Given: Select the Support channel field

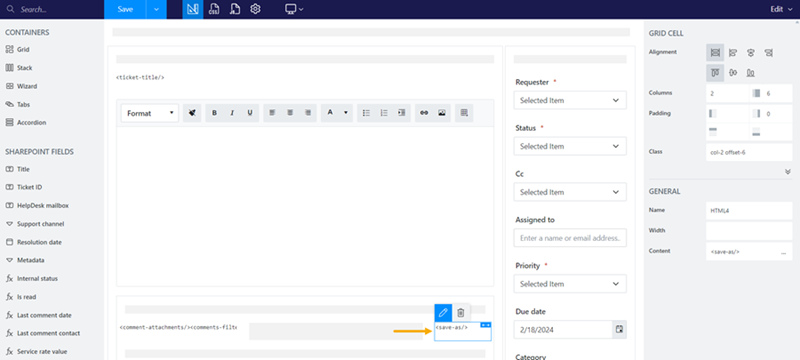Looking at the screenshot, I should tap(35, 224).
